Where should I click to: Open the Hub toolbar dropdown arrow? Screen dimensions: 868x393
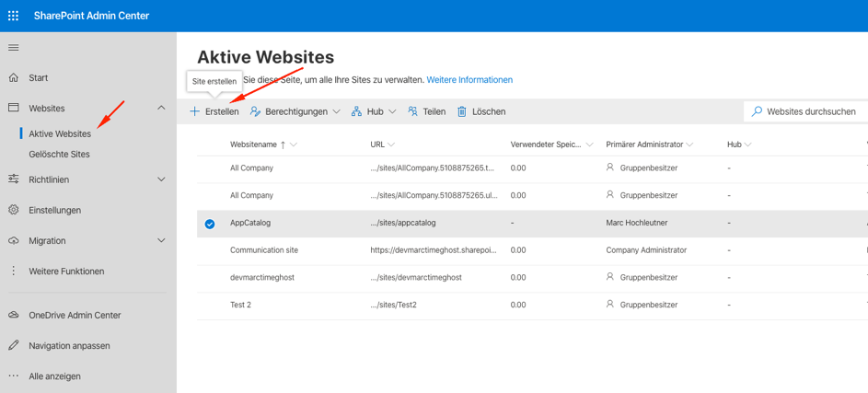(392, 111)
